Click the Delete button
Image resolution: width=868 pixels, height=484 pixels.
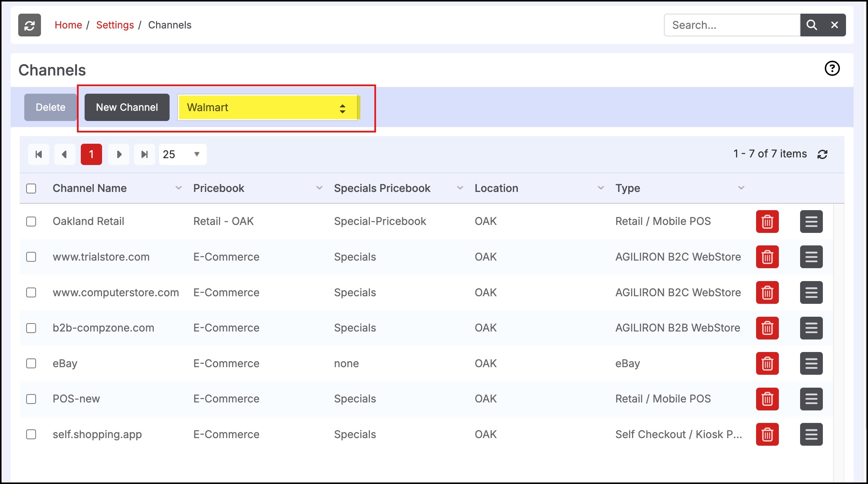pos(50,107)
